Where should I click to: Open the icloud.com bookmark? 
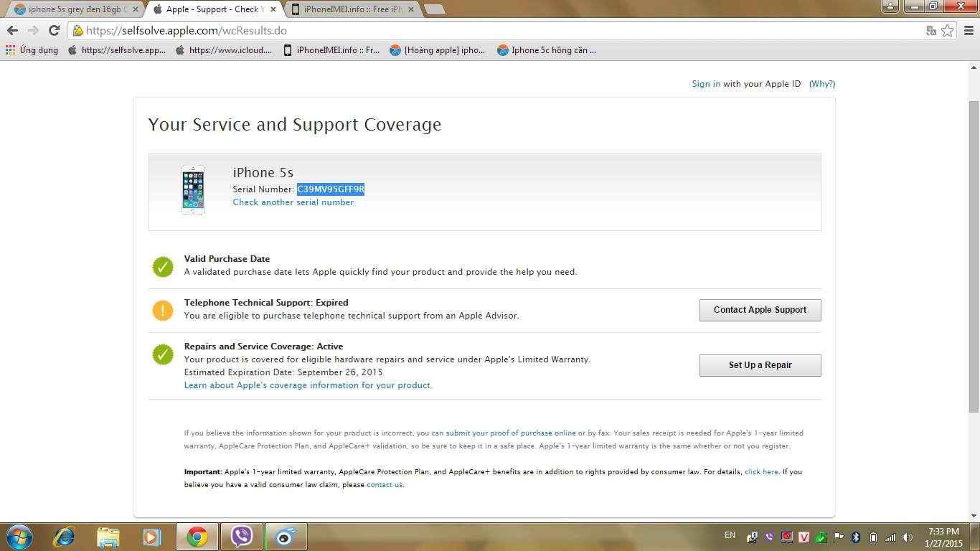pos(224,50)
